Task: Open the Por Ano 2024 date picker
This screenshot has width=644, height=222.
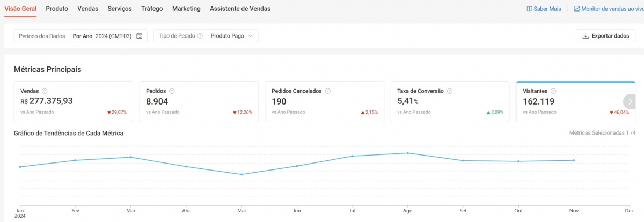Action: point(80,36)
